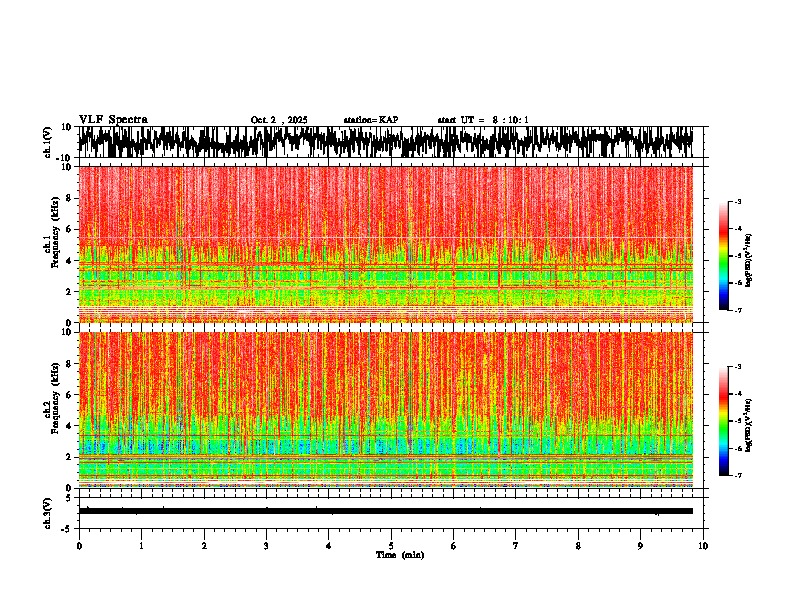Click the 'station=KAP' label

pos(371,120)
